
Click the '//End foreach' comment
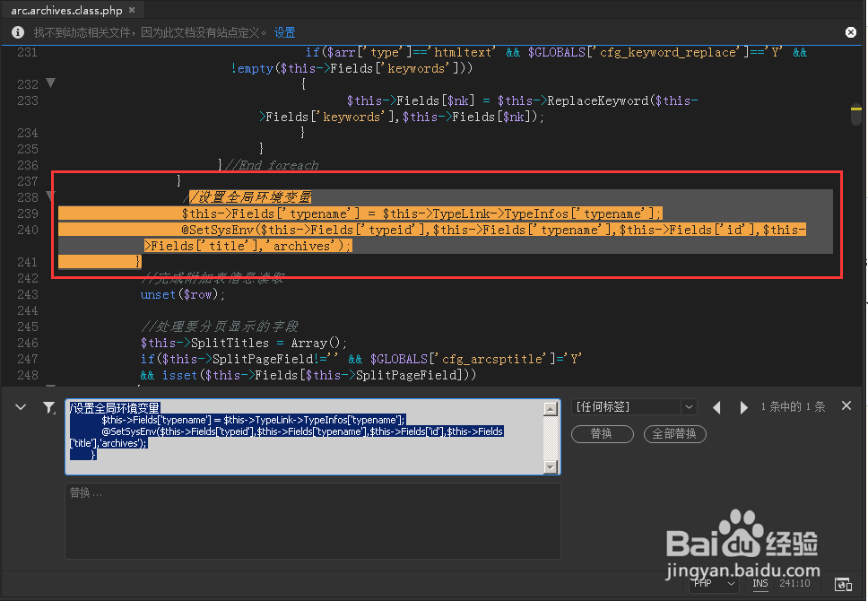tap(271, 166)
